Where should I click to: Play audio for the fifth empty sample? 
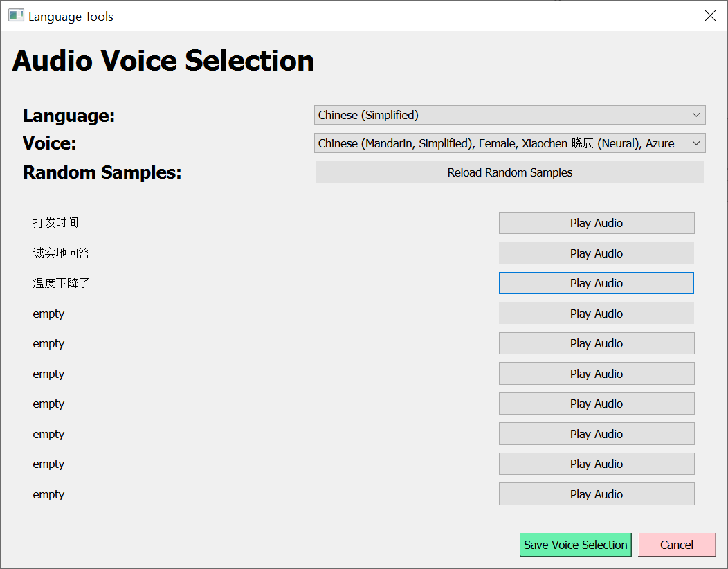tap(596, 434)
